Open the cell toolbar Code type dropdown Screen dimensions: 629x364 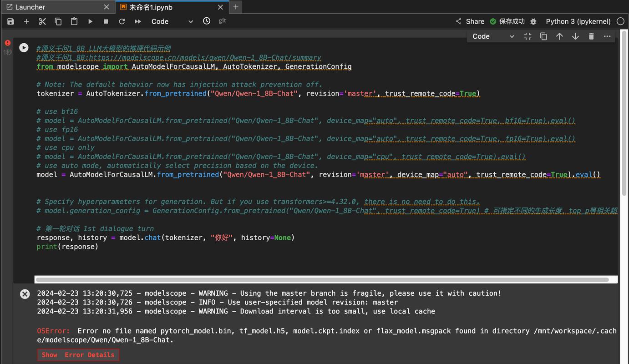click(x=493, y=36)
